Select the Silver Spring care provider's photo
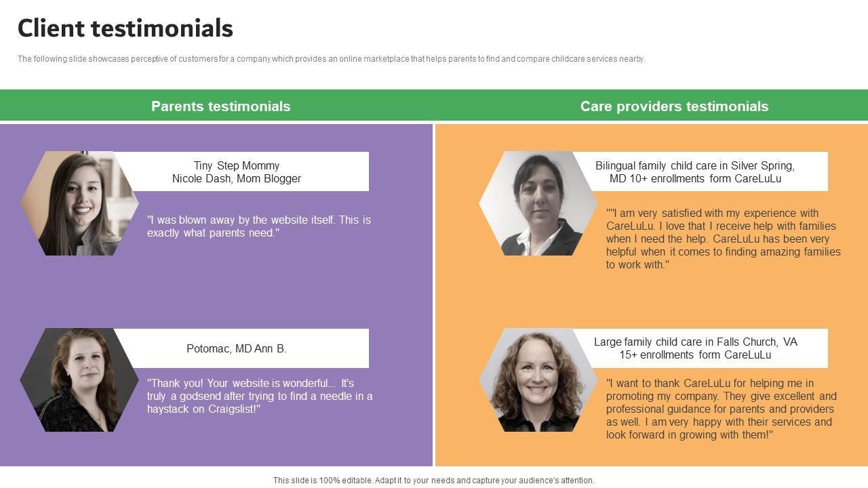This screenshot has height=488, width=868. 538,203
